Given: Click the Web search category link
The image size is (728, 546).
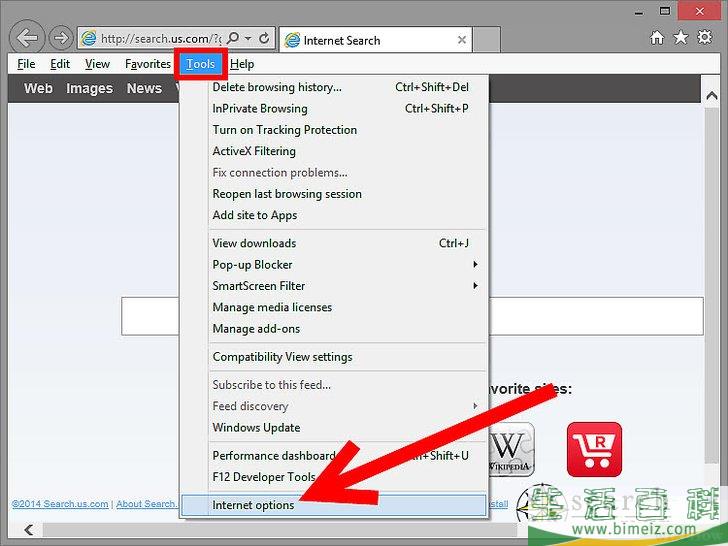Looking at the screenshot, I should tap(38, 88).
